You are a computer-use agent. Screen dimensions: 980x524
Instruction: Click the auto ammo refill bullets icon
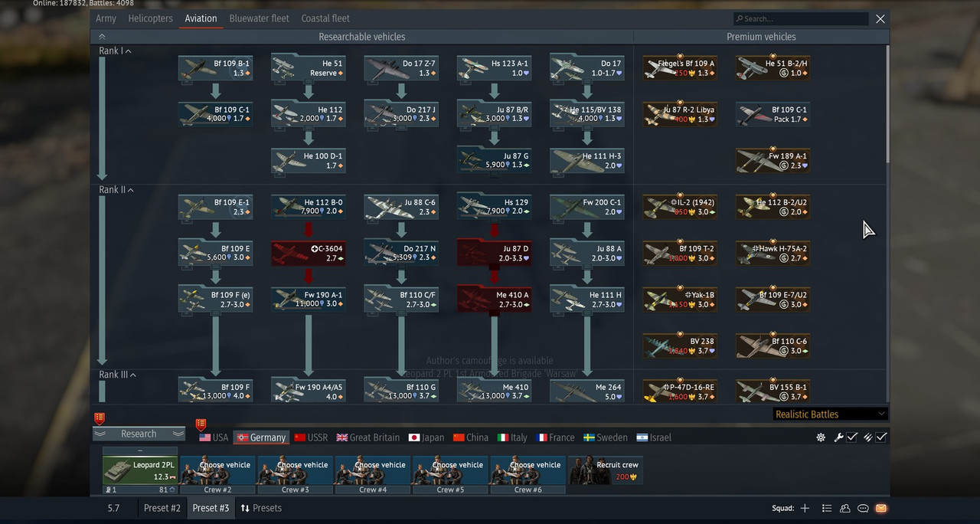(867, 437)
